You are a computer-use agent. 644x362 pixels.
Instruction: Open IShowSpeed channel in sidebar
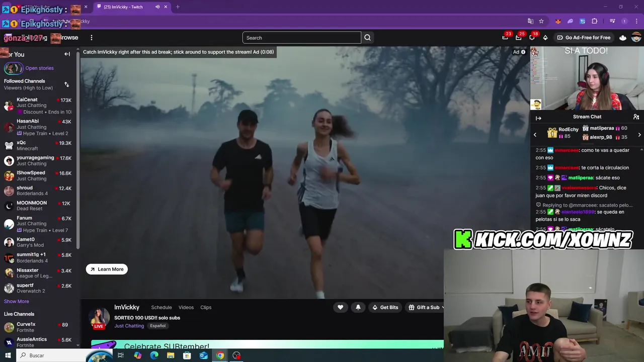click(38, 176)
